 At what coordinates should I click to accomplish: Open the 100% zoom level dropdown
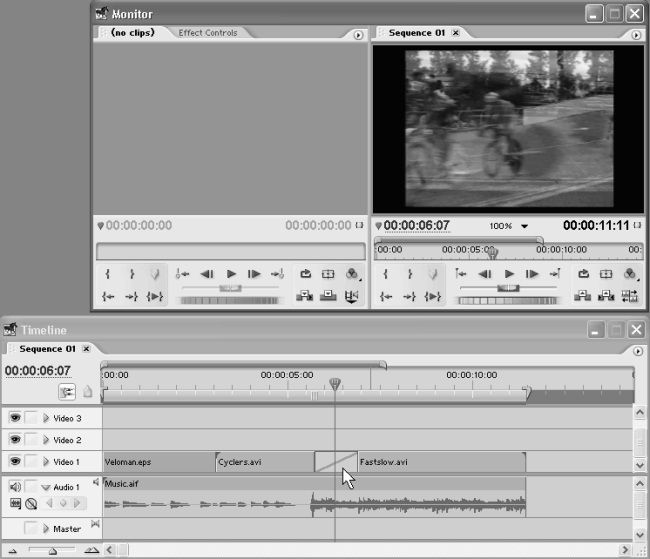tap(524, 226)
